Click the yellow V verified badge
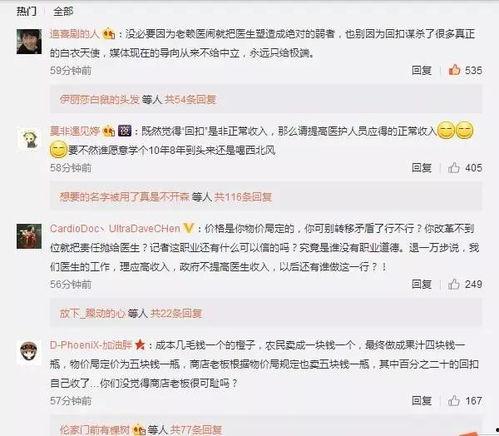499x436 pixels. [189, 228]
